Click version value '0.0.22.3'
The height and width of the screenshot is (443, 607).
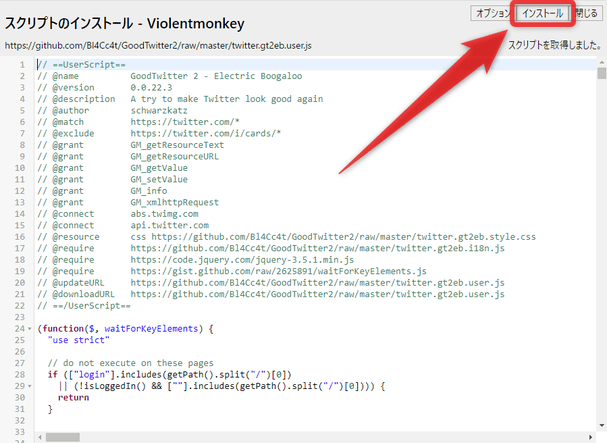click(x=151, y=88)
